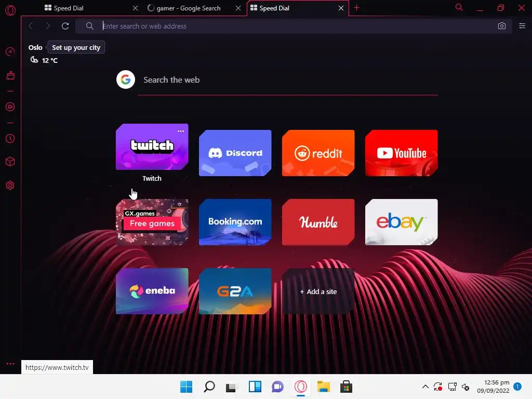Open the Opera GX menu logo
The width and height of the screenshot is (532, 399).
[x=10, y=10]
